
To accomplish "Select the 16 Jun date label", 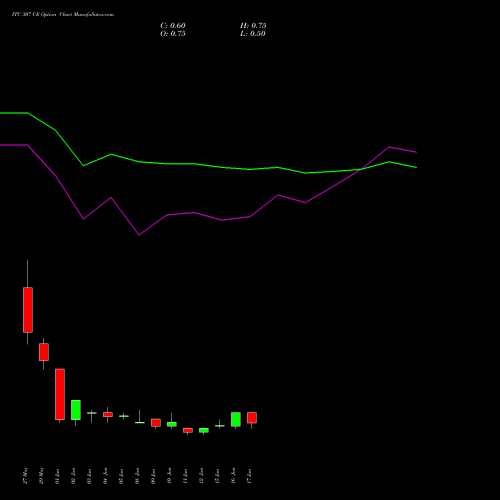I will (234, 476).
